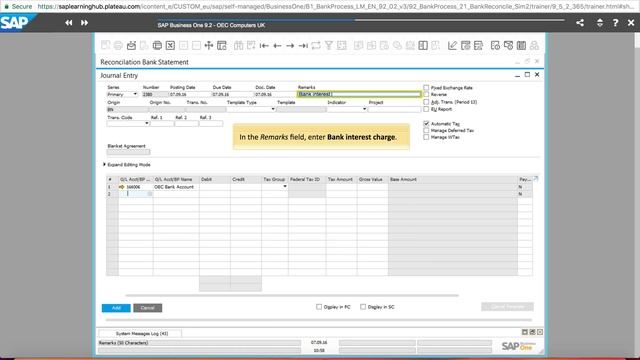Tick the Manage Deferred Tax checkbox
640x360 pixels.
click(x=426, y=130)
